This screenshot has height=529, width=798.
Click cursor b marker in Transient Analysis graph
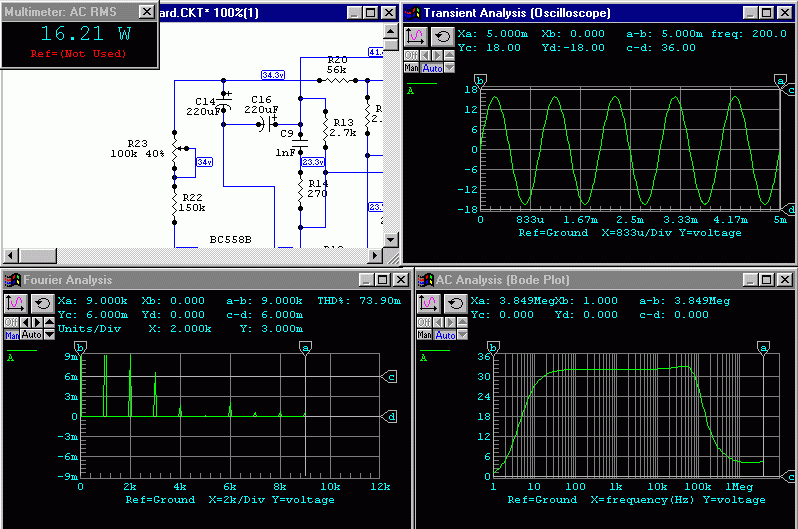click(x=480, y=80)
